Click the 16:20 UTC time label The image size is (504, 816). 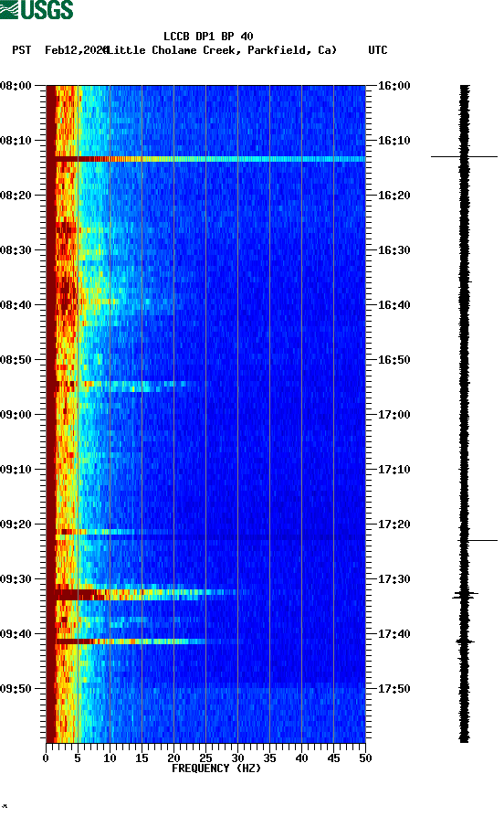click(394, 196)
